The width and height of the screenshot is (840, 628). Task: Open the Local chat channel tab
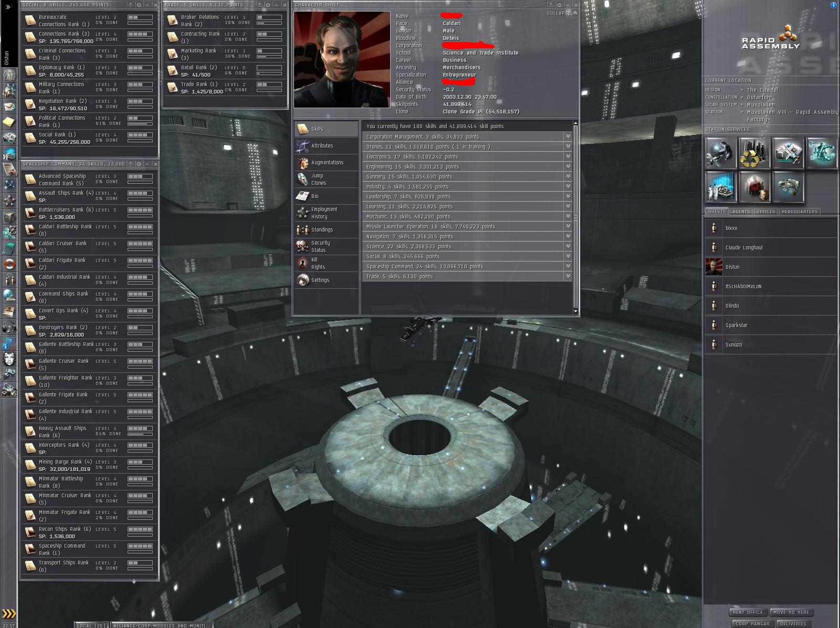(x=91, y=625)
